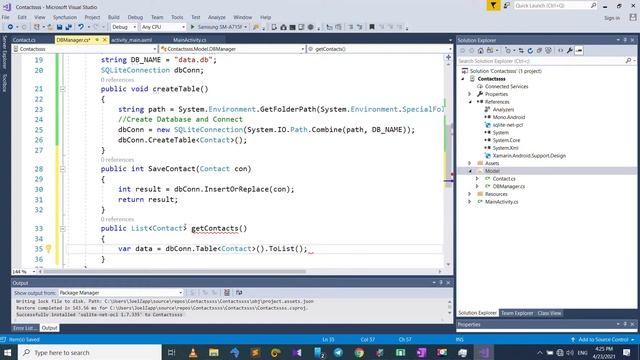Click Show All Files icon
Screen dimensions: 640x360
coord(548,51)
